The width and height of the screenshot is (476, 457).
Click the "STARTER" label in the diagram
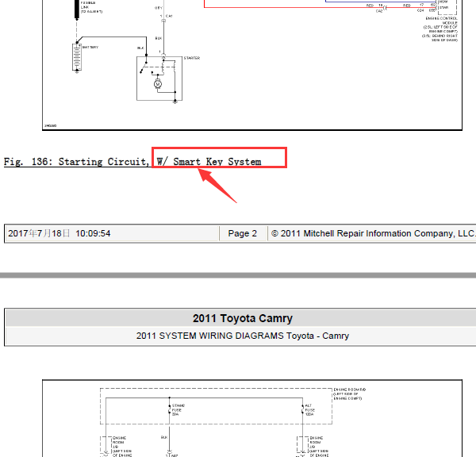pyautogui.click(x=192, y=58)
